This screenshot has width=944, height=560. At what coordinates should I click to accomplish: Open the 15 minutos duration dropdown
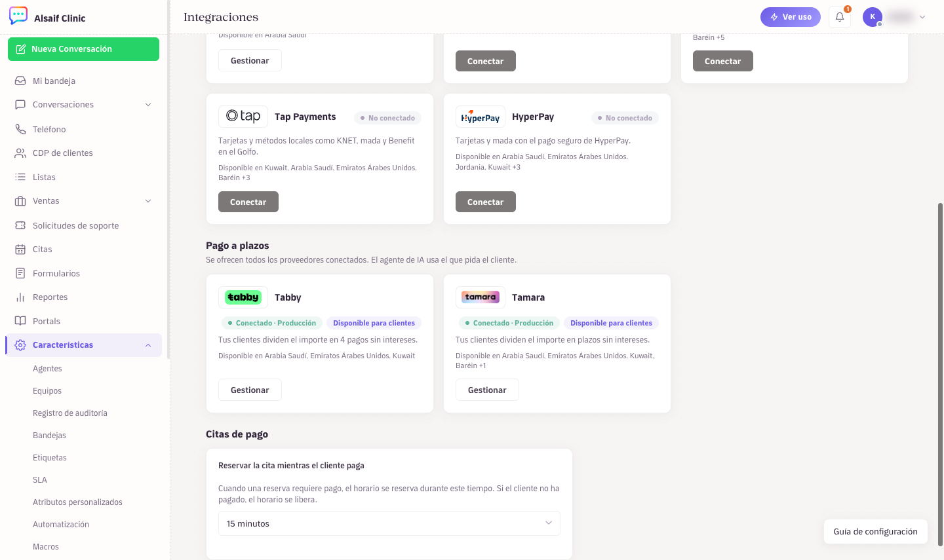pos(389,523)
